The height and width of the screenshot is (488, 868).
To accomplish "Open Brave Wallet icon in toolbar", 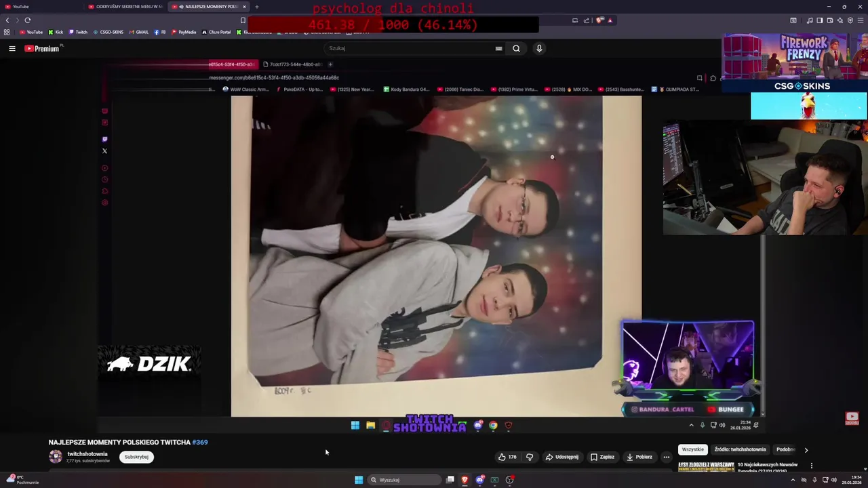I will point(830,20).
